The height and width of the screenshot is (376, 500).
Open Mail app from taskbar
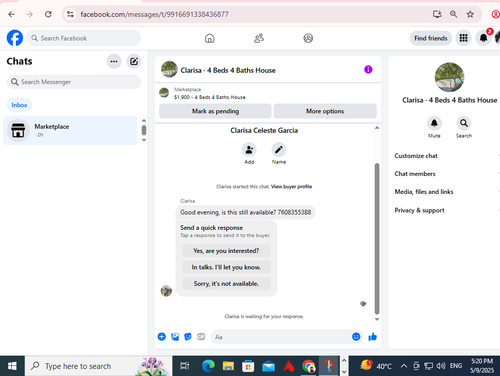(x=268, y=366)
